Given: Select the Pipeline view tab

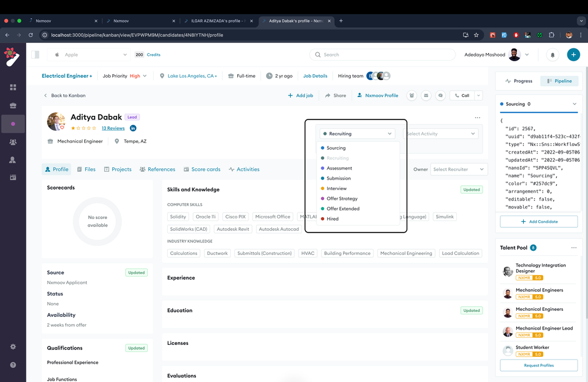Looking at the screenshot, I should pos(559,81).
